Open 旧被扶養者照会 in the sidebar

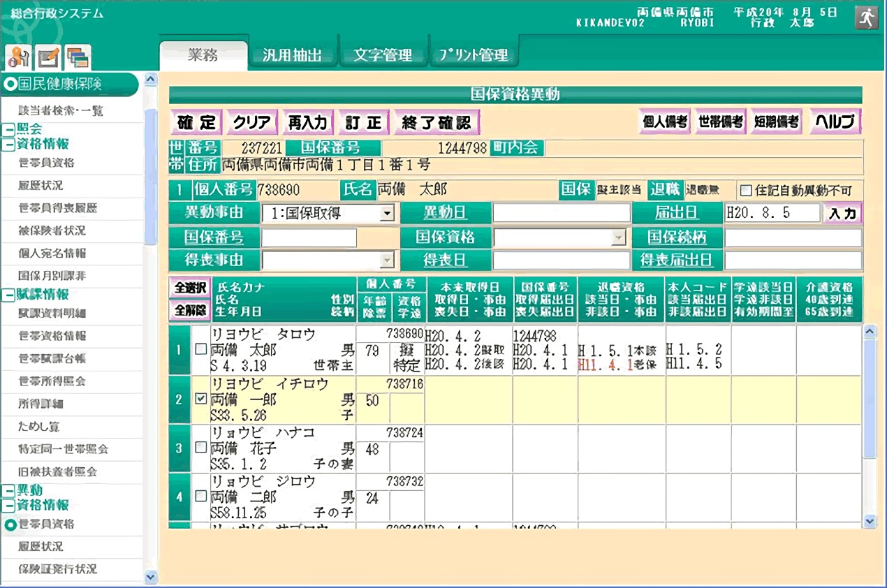[57, 471]
